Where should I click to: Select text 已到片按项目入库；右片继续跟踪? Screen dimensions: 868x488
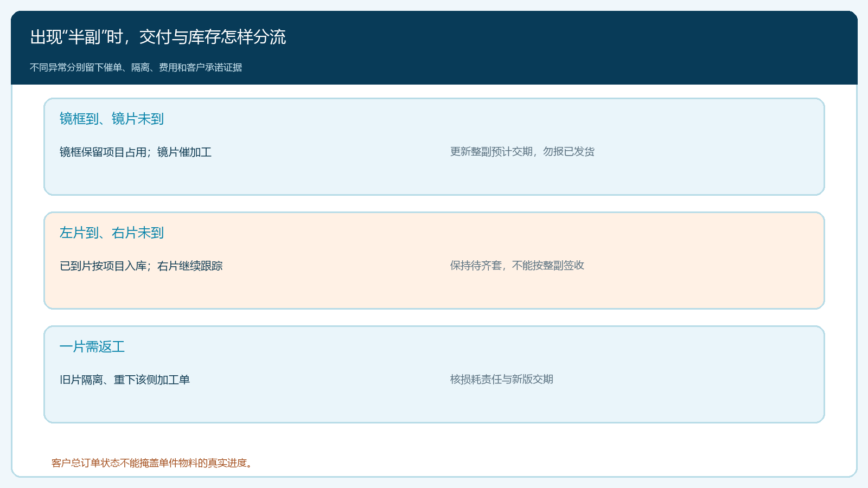pos(141,266)
